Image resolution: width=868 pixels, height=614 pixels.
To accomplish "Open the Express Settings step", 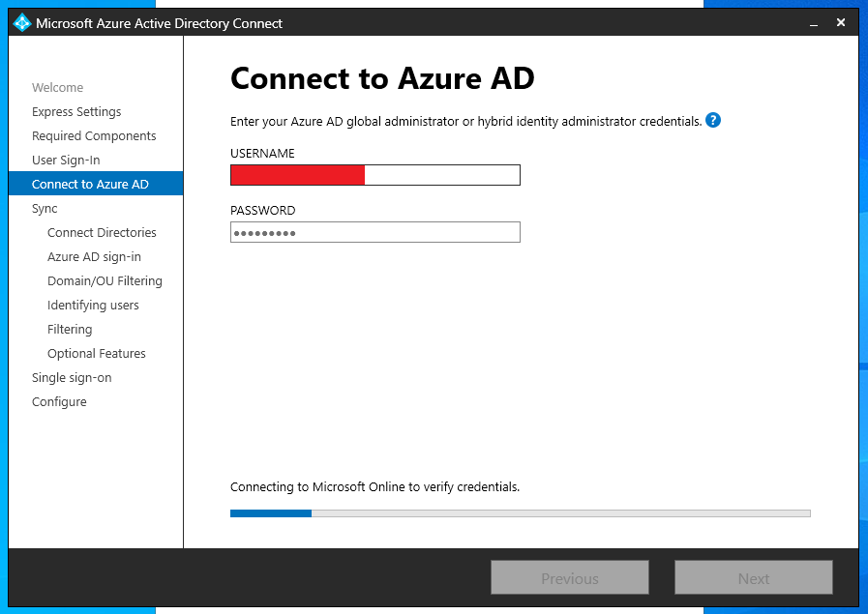I will pos(76,112).
